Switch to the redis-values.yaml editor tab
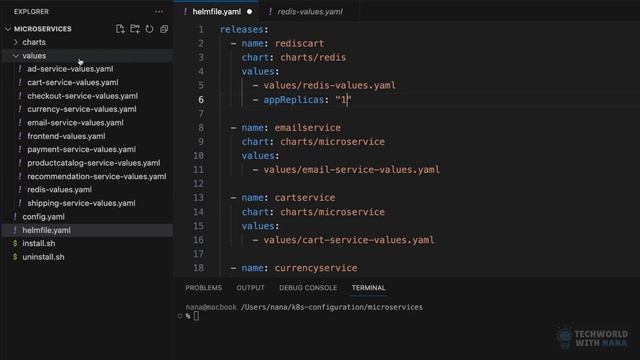The image size is (640, 360). 309,12
